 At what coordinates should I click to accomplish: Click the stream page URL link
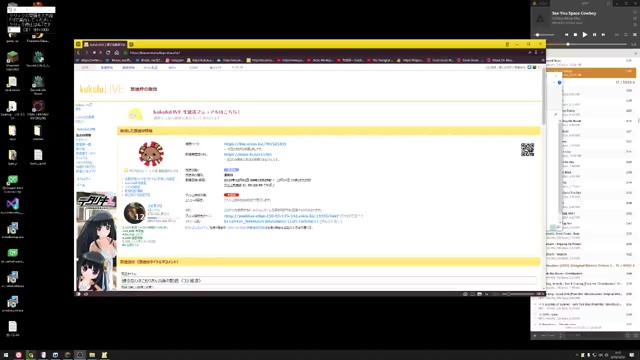coord(255,144)
